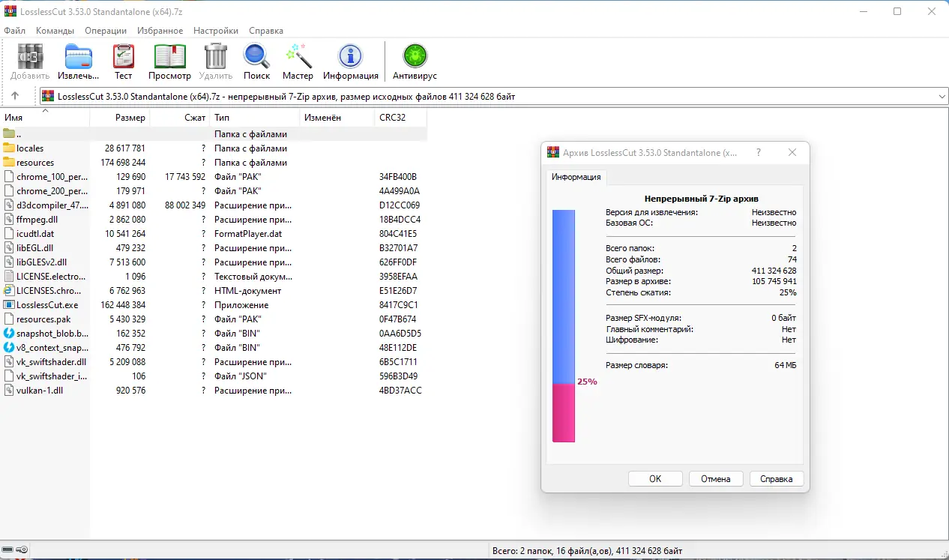949x560 pixels.
Task: Click the LICENSES.chro... HTML file icon
Action: tap(9, 291)
